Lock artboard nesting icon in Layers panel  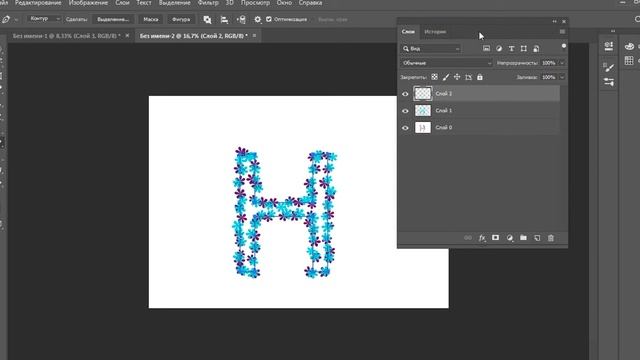[x=469, y=77]
